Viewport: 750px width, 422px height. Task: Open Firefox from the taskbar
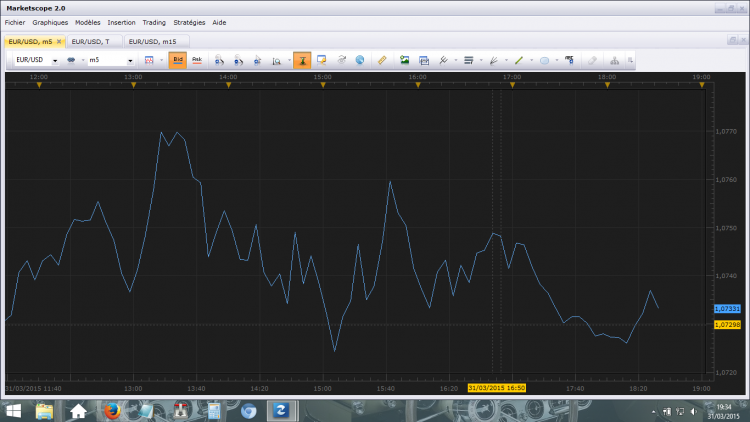[112, 411]
